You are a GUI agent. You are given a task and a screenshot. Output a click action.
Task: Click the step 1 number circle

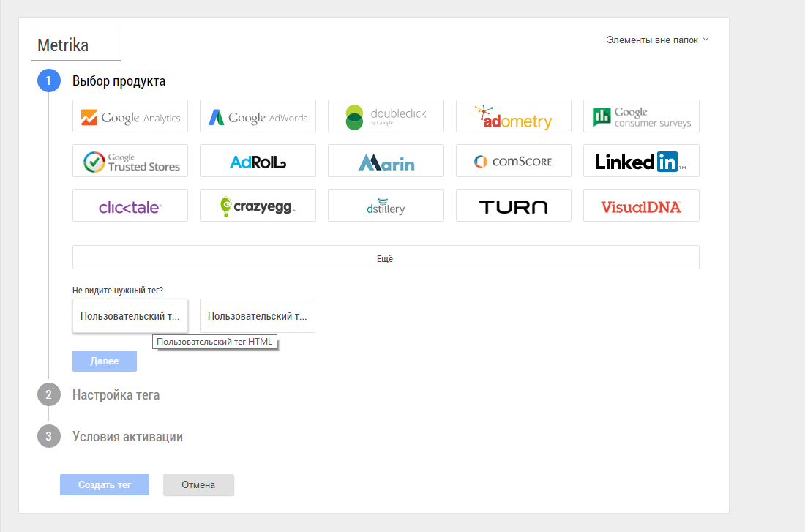point(49,80)
